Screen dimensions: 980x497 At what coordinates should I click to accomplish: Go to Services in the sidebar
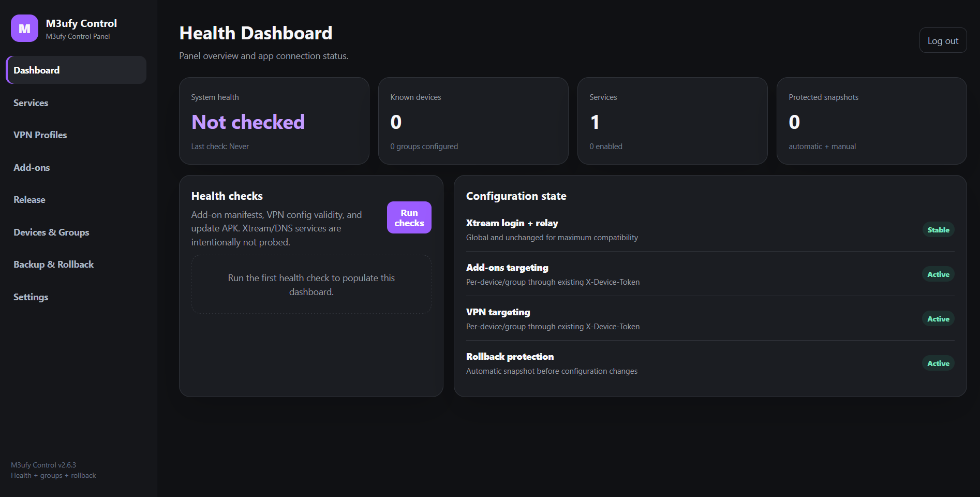point(76,103)
